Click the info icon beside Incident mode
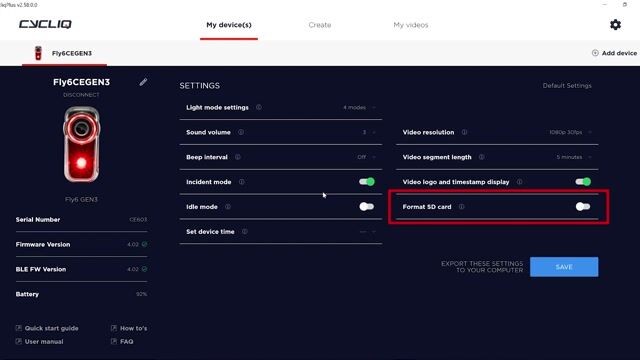Viewport: 640px width, 360px height. (242, 182)
